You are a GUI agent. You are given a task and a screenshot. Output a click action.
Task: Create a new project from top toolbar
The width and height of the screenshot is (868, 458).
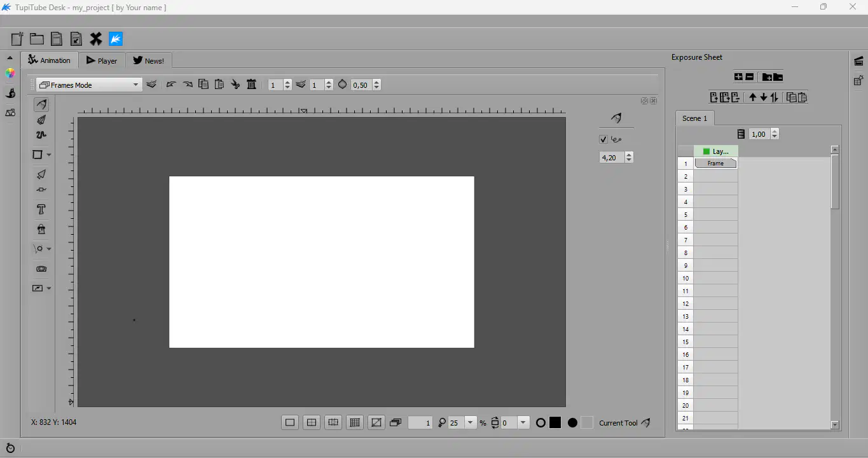pyautogui.click(x=17, y=39)
